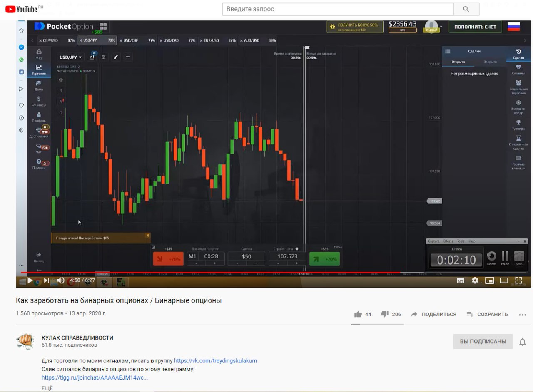Mute the YouTube player volume
The width and height of the screenshot is (533, 392).
(61, 280)
